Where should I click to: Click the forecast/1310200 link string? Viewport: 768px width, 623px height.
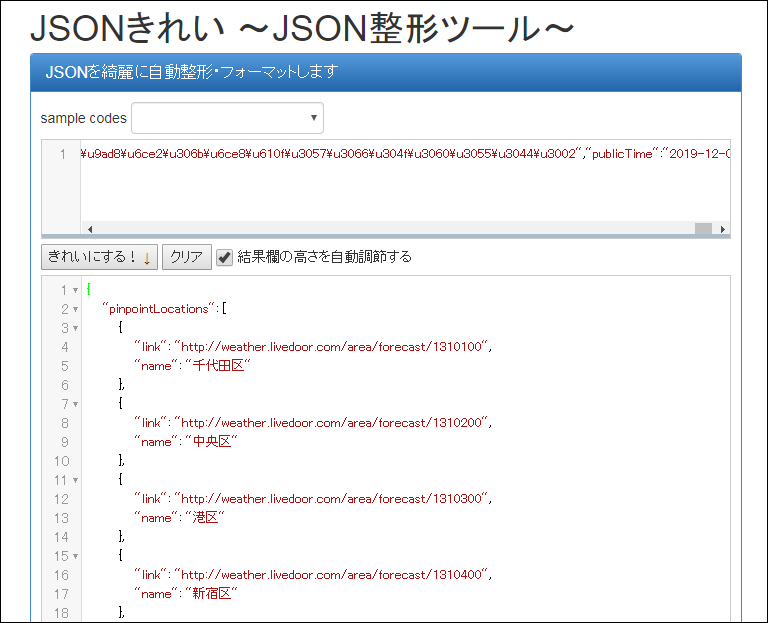pos(332,423)
